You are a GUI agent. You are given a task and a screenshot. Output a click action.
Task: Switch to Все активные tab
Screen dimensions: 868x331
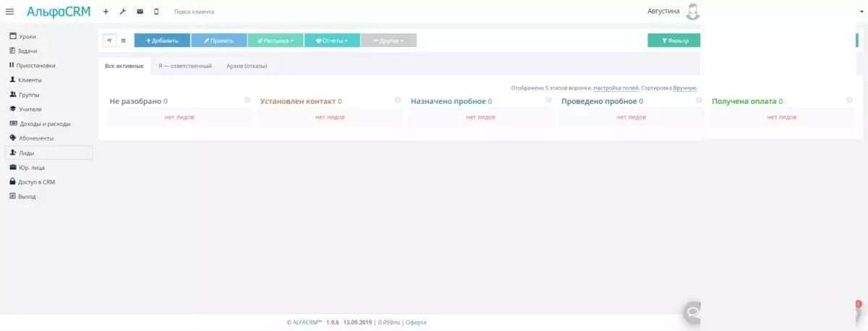tap(124, 66)
